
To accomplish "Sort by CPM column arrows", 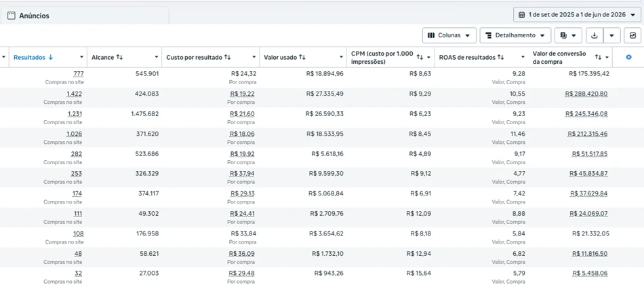I will (x=420, y=57).
